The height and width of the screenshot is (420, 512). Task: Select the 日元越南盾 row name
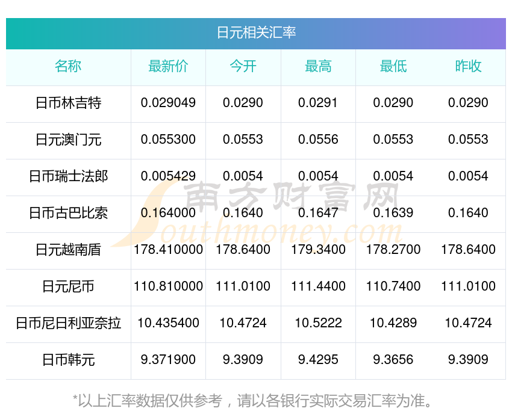point(68,250)
